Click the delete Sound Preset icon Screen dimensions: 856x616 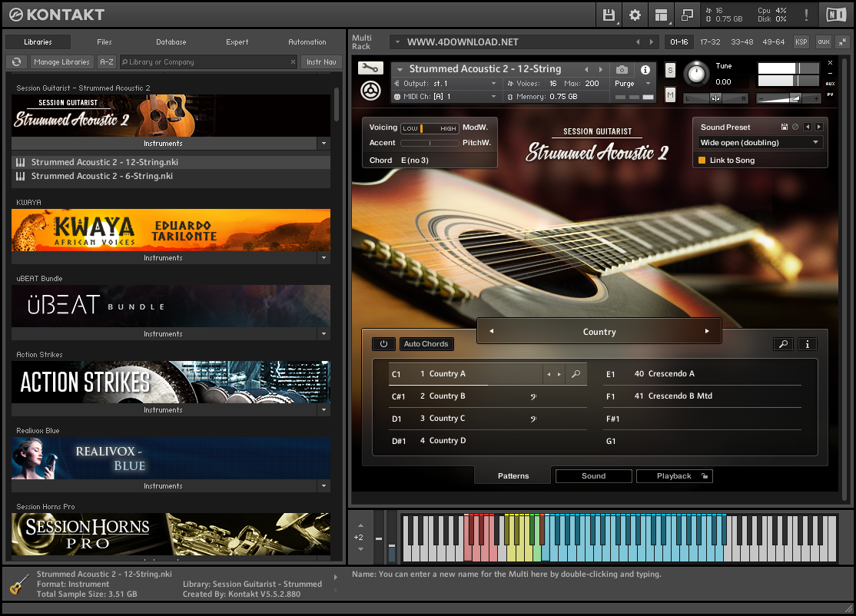click(x=795, y=127)
